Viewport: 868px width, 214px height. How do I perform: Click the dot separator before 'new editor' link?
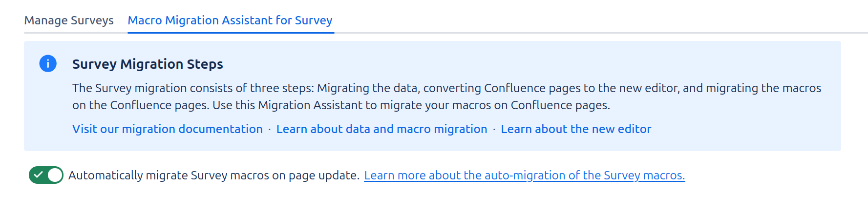pyautogui.click(x=494, y=130)
